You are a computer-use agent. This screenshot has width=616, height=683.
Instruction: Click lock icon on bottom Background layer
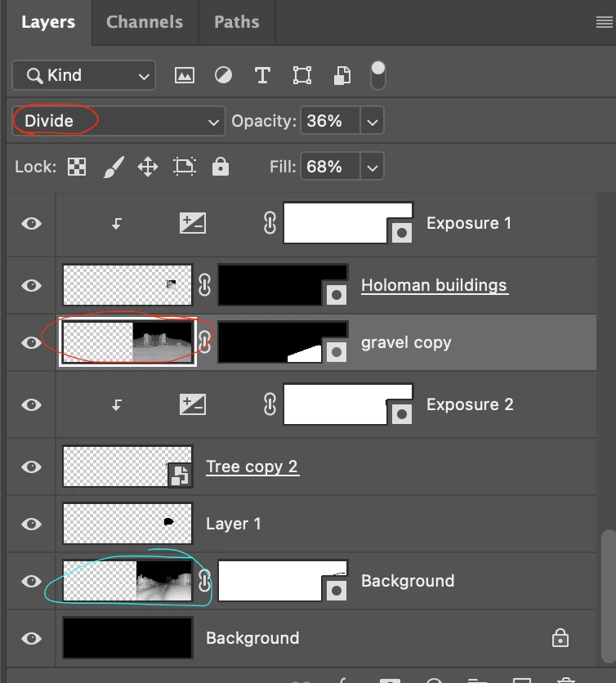560,638
